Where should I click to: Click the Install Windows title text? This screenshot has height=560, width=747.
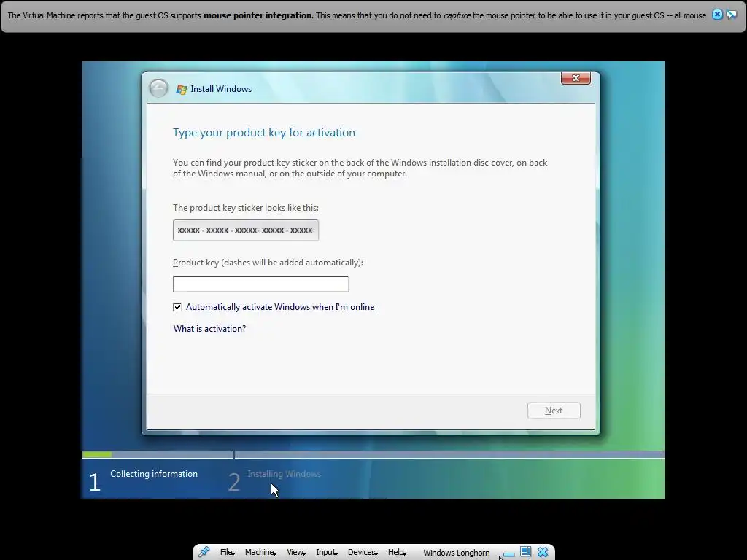click(221, 89)
